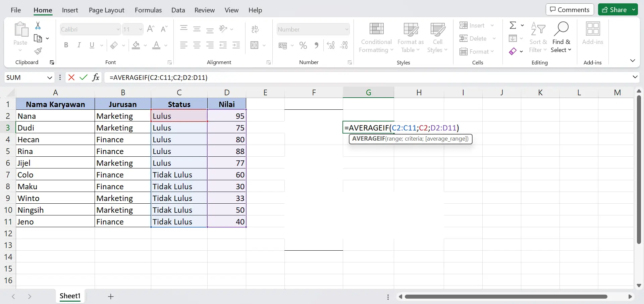Toggle Middle Align
The width and height of the screenshot is (644, 304).
tap(197, 29)
